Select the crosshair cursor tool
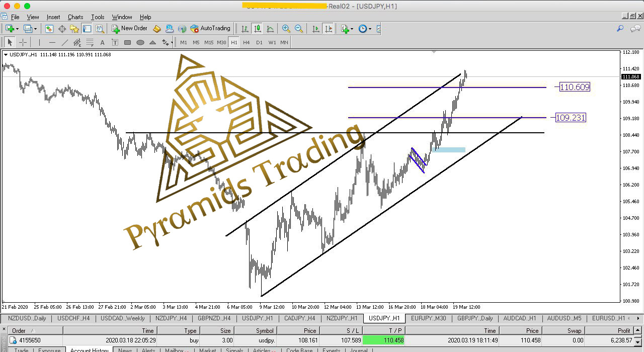 pyautogui.click(x=23, y=43)
